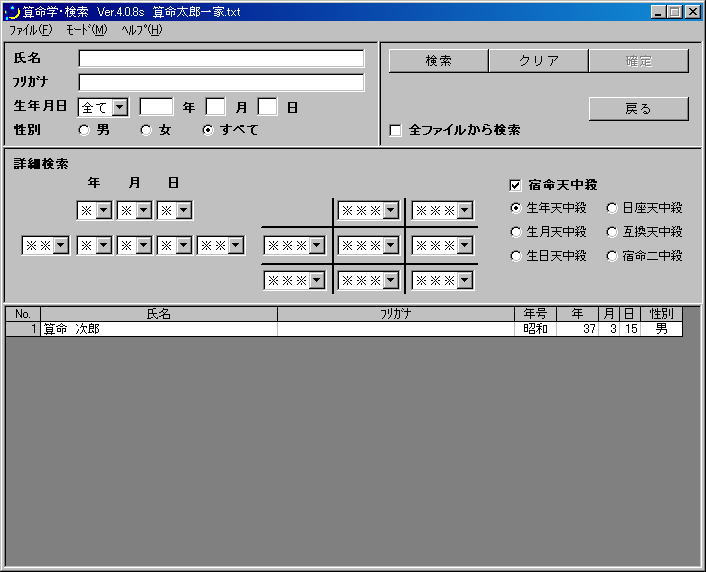
Task: Select the 生月天中殺 radio button
Action: (x=516, y=232)
